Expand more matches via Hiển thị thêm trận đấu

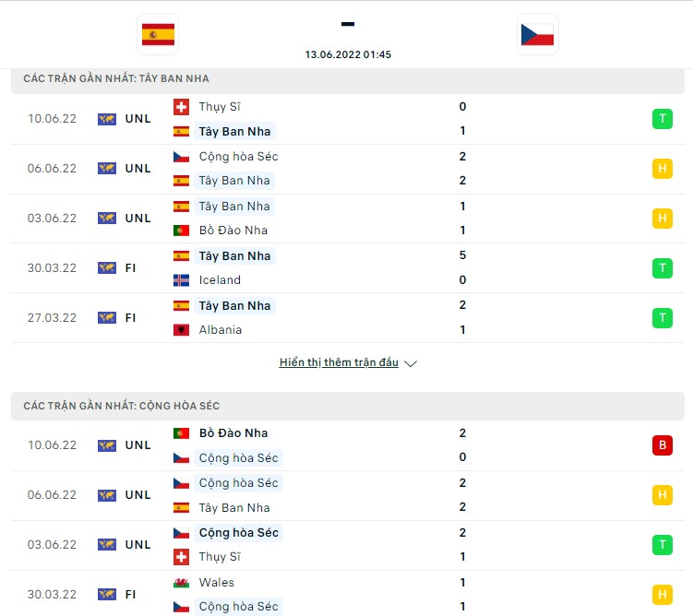click(339, 362)
